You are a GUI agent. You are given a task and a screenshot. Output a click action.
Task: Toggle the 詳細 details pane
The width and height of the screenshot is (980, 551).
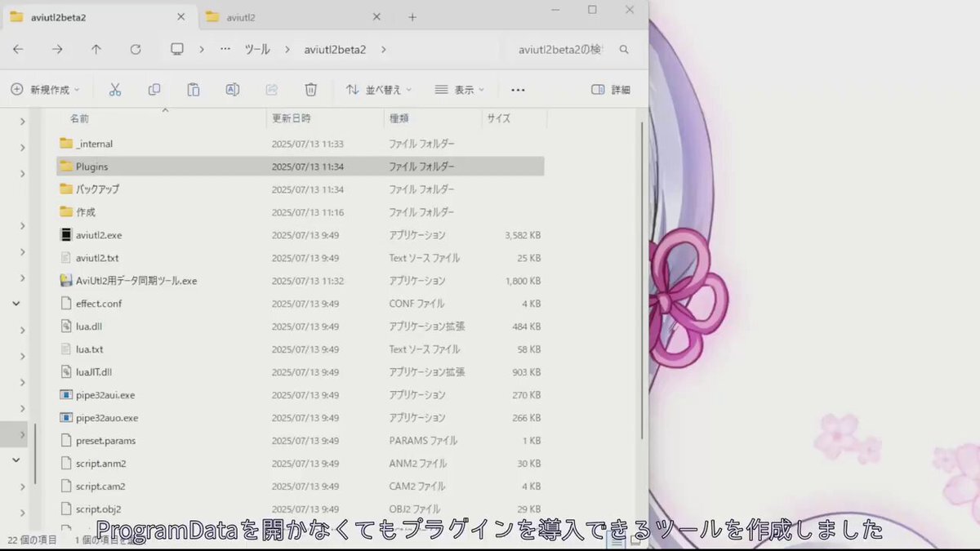point(610,90)
